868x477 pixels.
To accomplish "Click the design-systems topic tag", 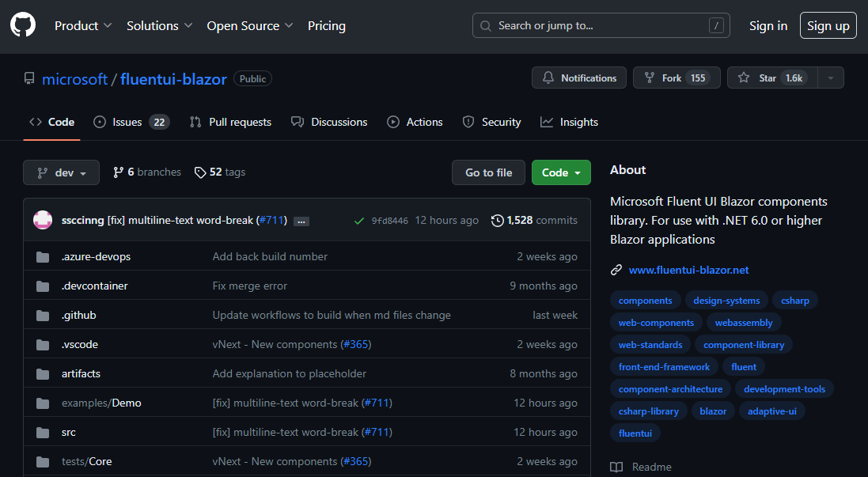I will (726, 301).
